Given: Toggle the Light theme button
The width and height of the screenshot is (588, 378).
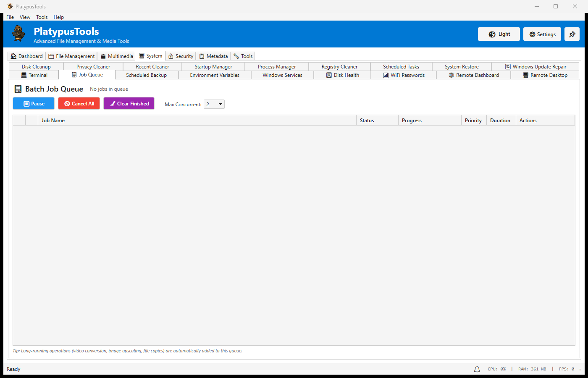Looking at the screenshot, I should coord(499,34).
